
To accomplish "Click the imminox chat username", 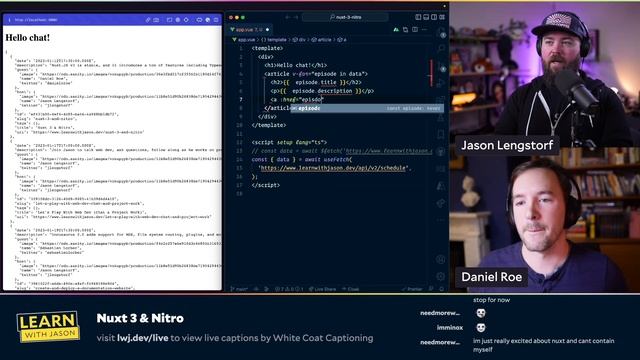I will pos(450,327).
